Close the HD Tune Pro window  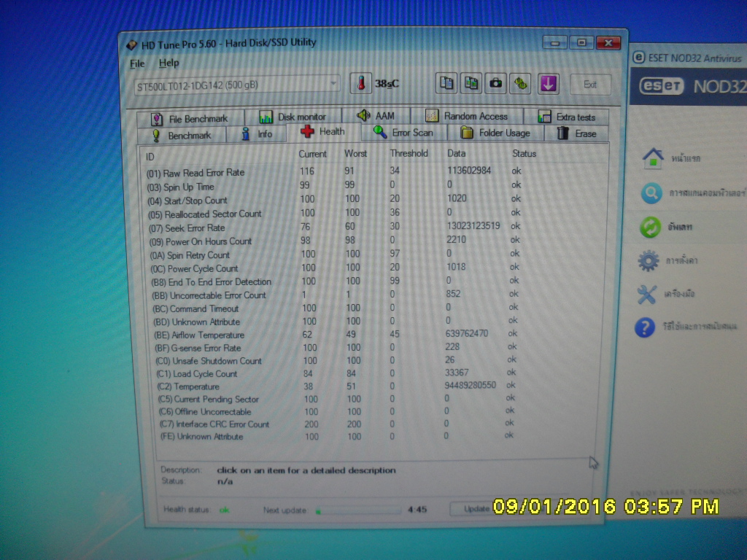pyautogui.click(x=608, y=43)
